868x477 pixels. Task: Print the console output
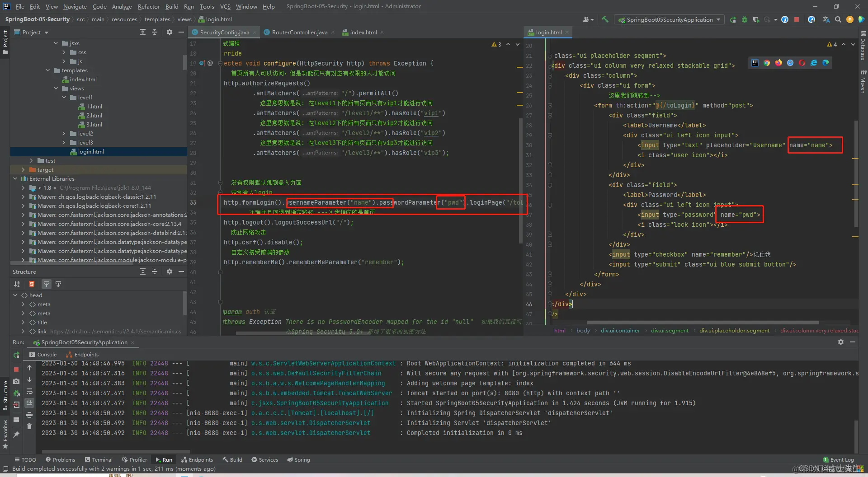pos(29,415)
